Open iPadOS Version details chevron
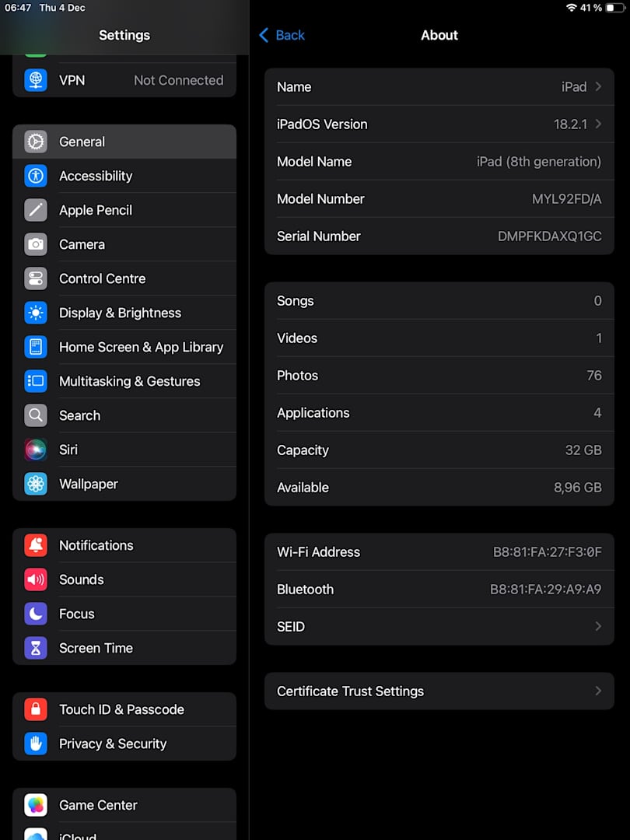The height and width of the screenshot is (840, 630). pyautogui.click(x=598, y=124)
